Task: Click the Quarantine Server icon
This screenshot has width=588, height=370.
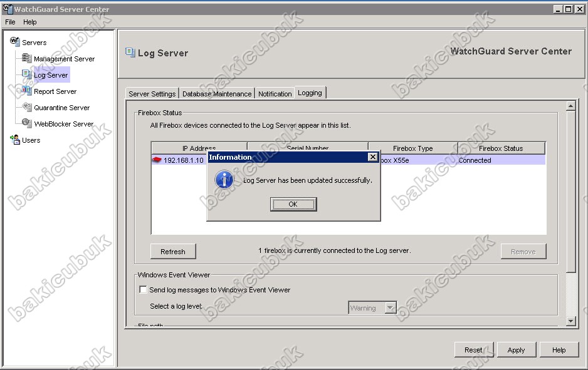Action: (x=26, y=106)
